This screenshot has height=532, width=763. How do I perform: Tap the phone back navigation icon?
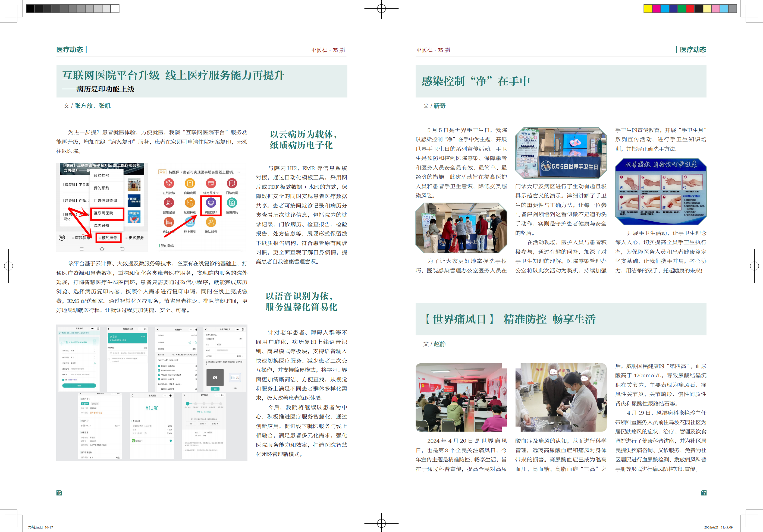pyautogui.click(x=122, y=248)
